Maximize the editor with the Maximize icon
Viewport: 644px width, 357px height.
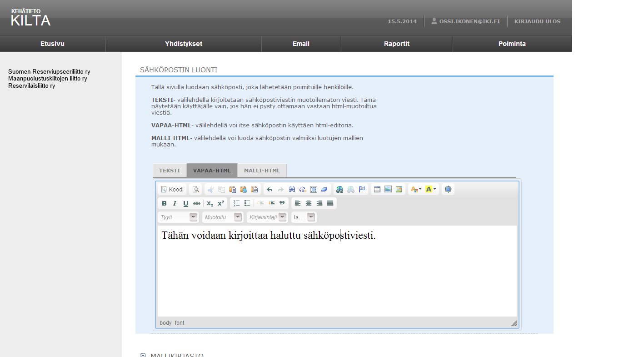(448, 190)
